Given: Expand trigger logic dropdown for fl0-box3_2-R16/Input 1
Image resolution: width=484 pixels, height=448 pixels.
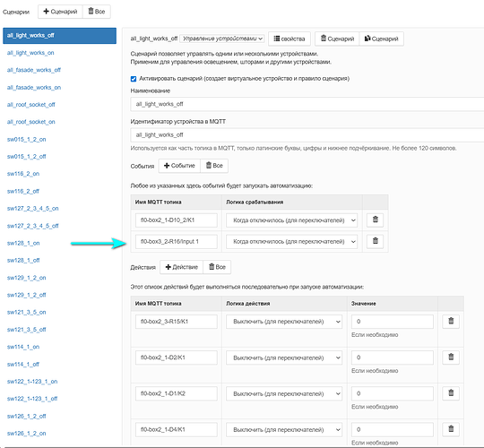Looking at the screenshot, I should click(x=291, y=241).
